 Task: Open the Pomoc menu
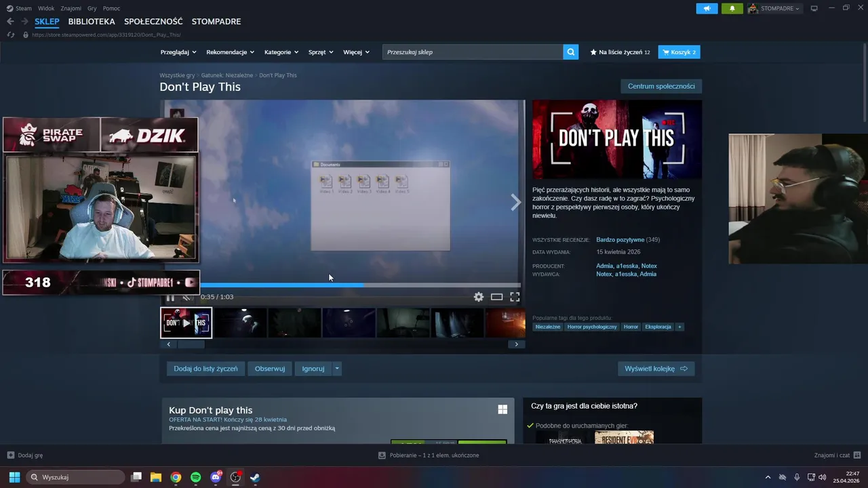pyautogui.click(x=111, y=8)
